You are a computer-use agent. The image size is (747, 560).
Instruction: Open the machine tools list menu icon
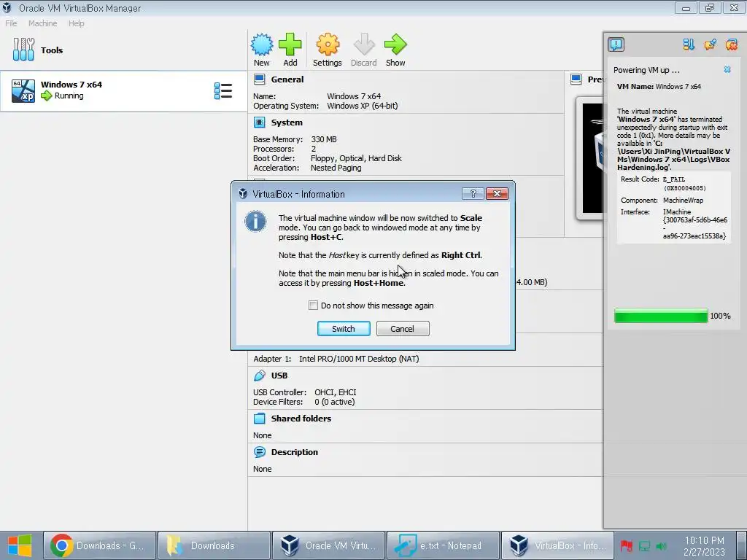click(223, 90)
